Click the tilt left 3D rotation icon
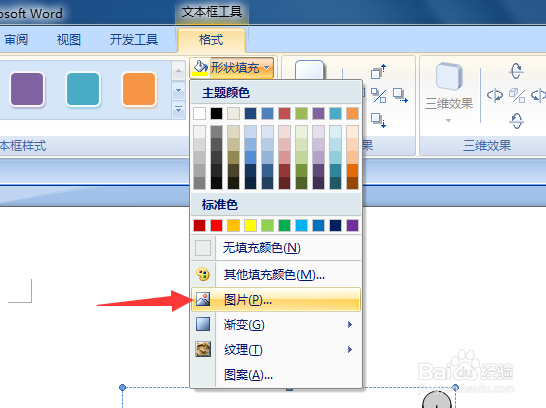The image size is (546, 408). click(x=495, y=95)
